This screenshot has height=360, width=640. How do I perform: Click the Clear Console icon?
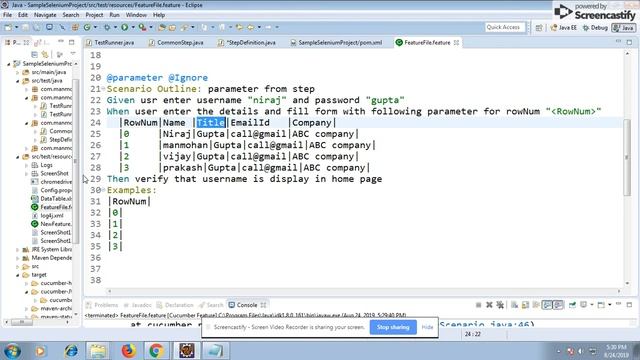click(x=514, y=305)
